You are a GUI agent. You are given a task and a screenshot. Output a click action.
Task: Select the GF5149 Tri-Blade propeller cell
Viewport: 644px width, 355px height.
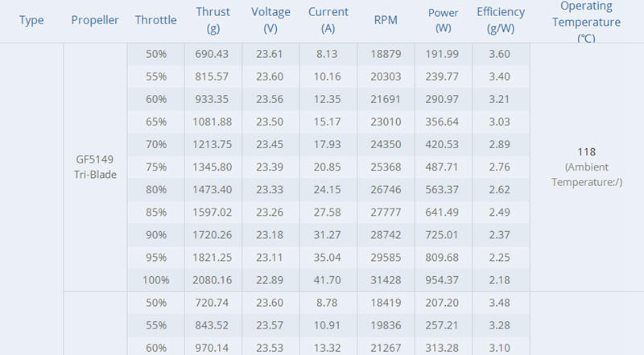95,167
